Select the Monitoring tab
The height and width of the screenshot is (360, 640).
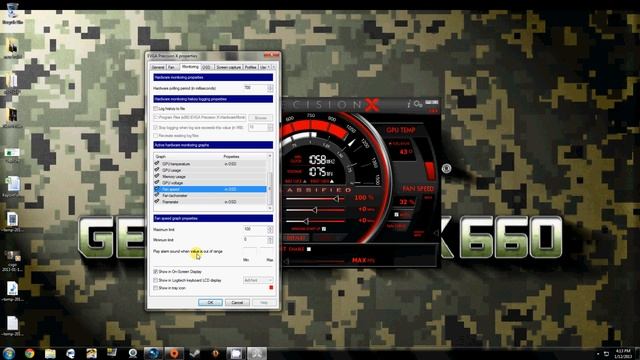click(190, 67)
